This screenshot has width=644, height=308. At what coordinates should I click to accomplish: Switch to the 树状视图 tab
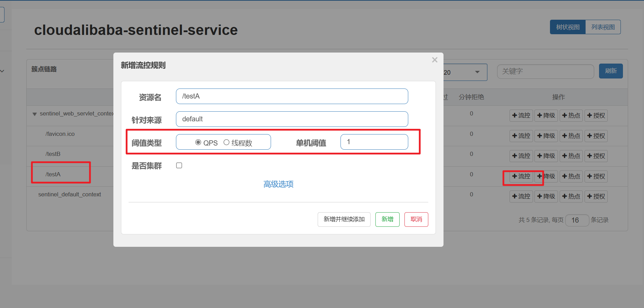(x=568, y=27)
